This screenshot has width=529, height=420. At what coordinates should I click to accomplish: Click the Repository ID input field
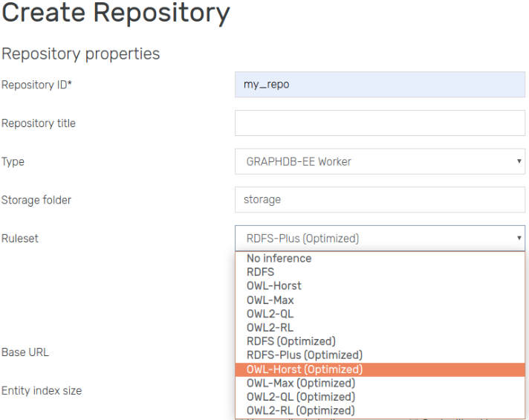[x=380, y=85]
